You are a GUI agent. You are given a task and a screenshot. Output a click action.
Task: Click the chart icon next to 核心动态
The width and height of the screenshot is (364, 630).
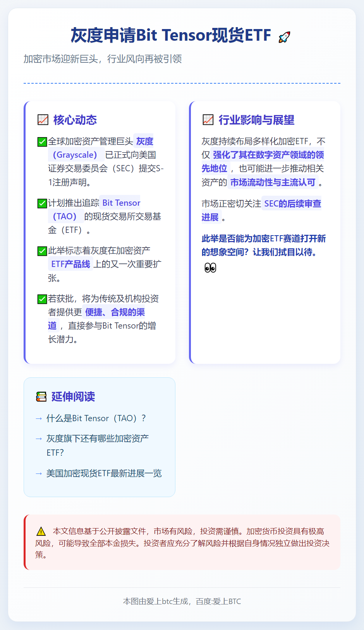tap(43, 120)
